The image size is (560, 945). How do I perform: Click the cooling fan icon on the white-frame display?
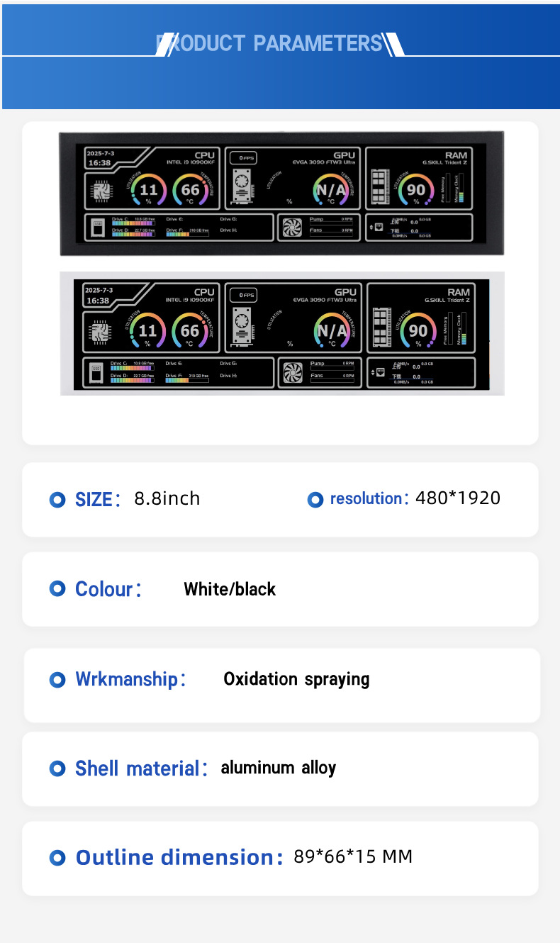coord(293,372)
